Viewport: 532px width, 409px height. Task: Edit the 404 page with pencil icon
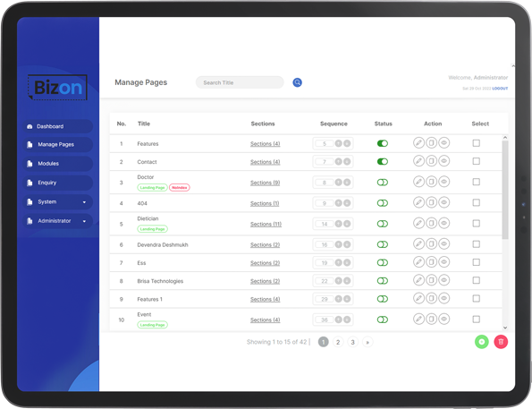pos(418,202)
